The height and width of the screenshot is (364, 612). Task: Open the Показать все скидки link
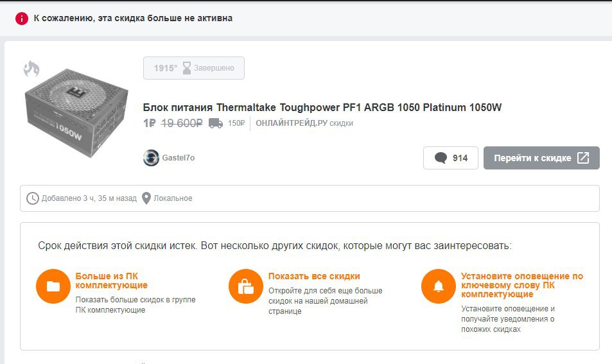314,276
